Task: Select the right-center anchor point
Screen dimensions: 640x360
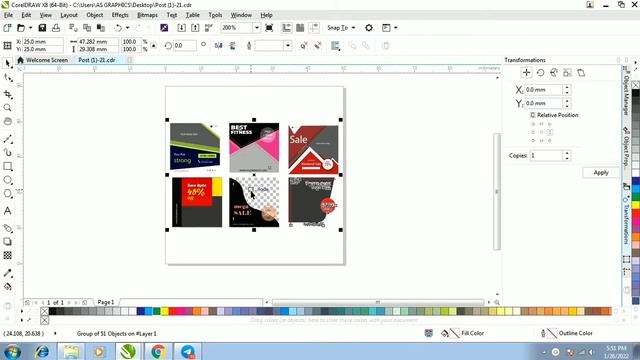Action: pyautogui.click(x=550, y=132)
